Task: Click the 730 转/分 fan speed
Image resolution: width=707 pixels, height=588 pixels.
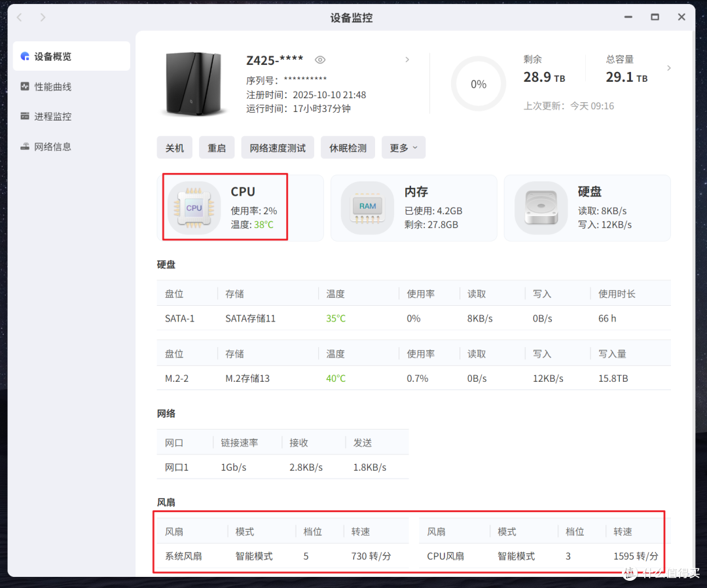Action: [x=371, y=556]
